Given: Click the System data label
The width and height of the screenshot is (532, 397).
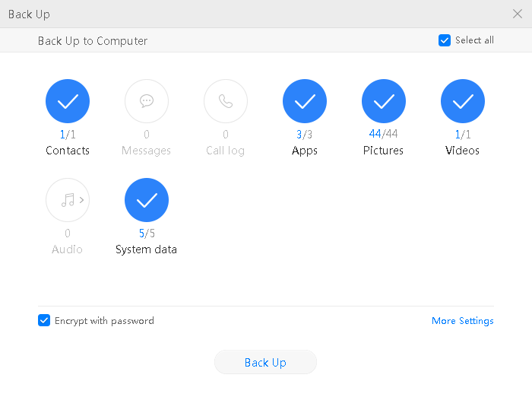Looking at the screenshot, I should click(147, 249).
